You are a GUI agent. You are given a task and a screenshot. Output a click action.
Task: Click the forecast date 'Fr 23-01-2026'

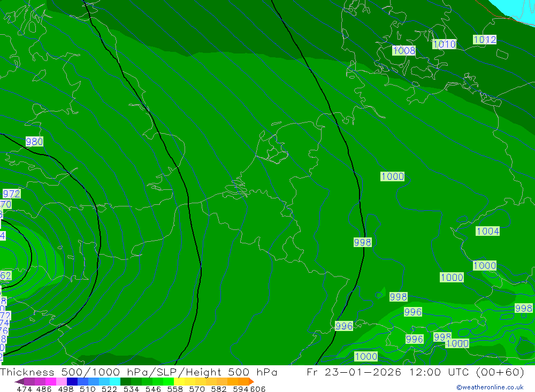pos(354,372)
